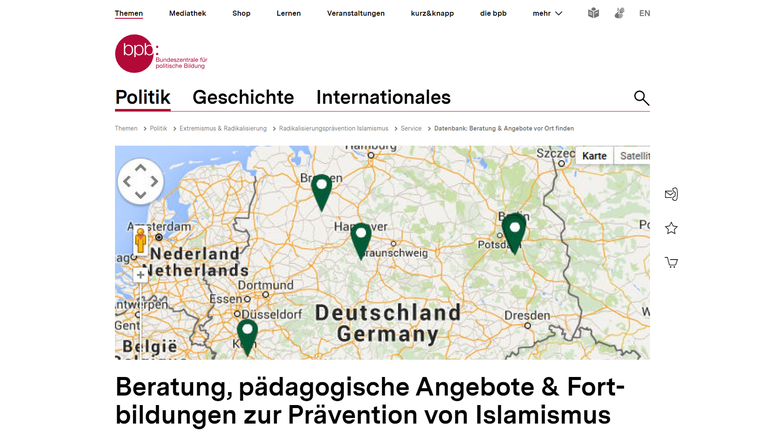The height and width of the screenshot is (432, 768).
Task: Select the Internationales tab
Action: (x=383, y=97)
